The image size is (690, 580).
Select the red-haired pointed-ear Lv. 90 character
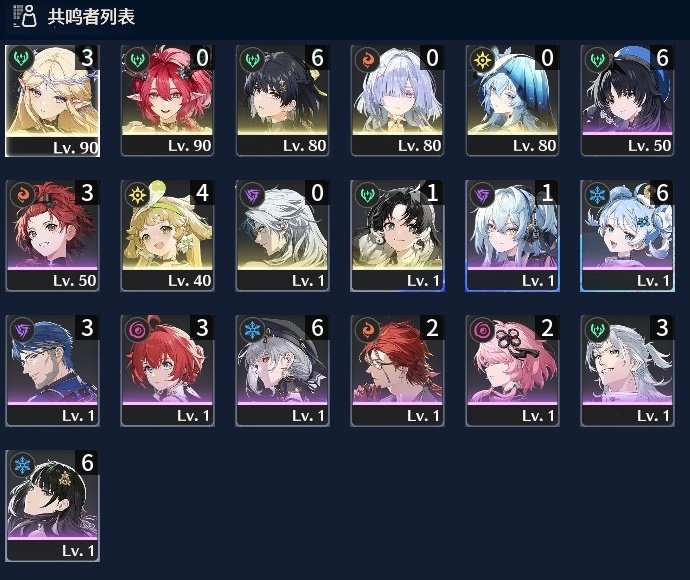[x=167, y=101]
